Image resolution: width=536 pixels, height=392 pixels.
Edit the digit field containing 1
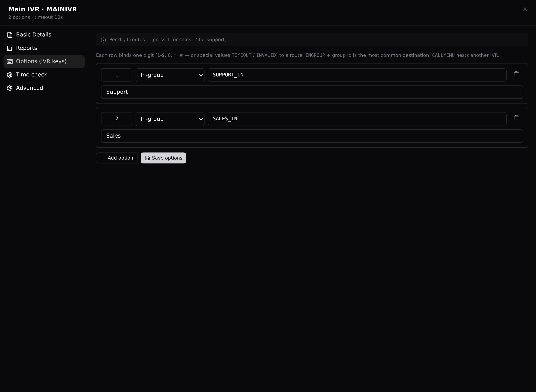[117, 75]
